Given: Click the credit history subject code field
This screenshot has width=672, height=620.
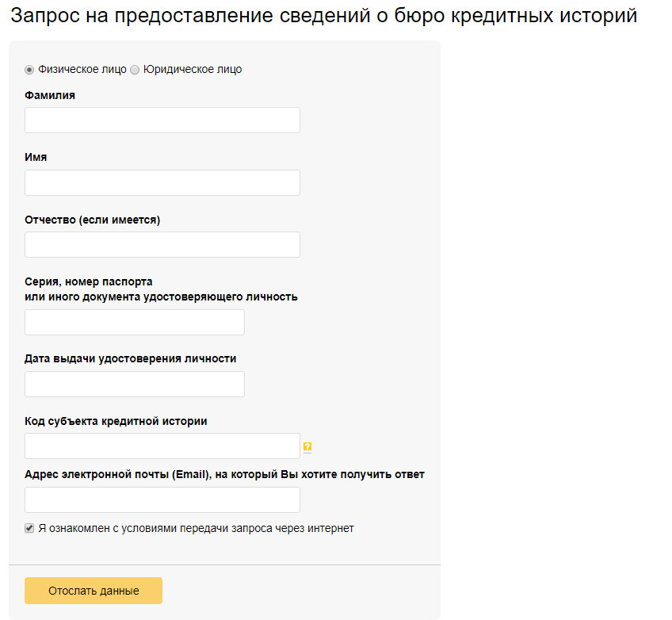Looking at the screenshot, I should (162, 446).
